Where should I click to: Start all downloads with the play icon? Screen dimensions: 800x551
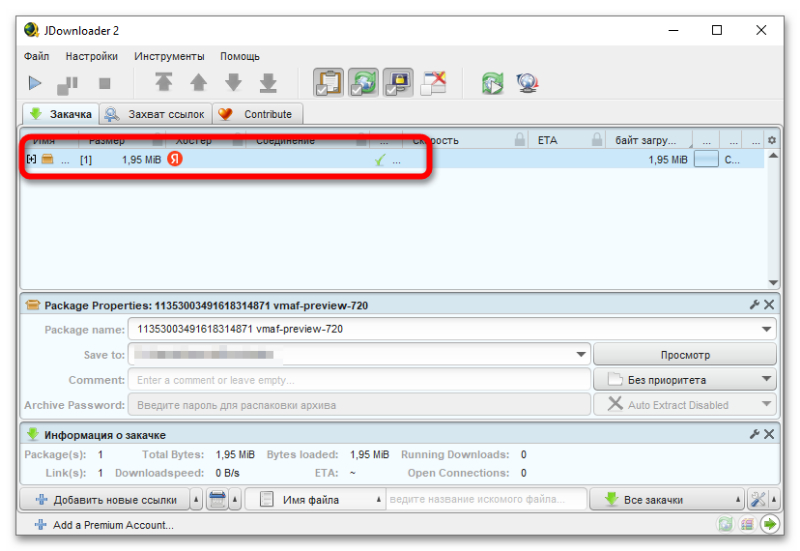click(35, 83)
